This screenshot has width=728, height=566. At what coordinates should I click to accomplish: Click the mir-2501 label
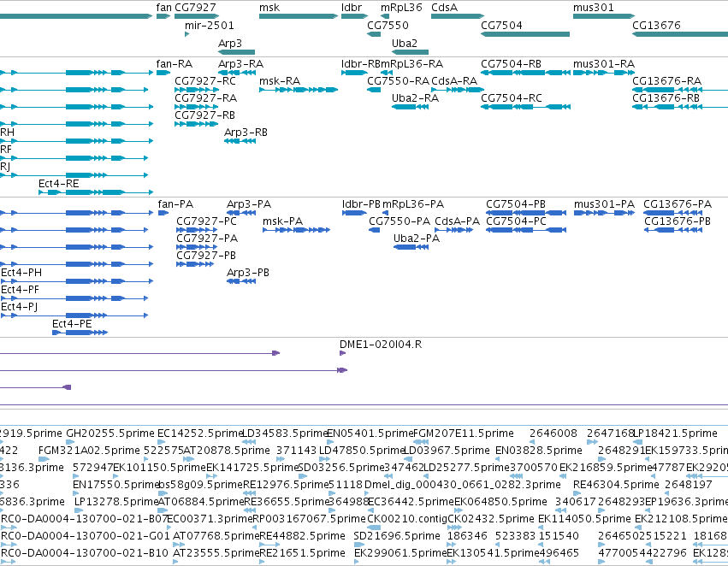click(210, 25)
